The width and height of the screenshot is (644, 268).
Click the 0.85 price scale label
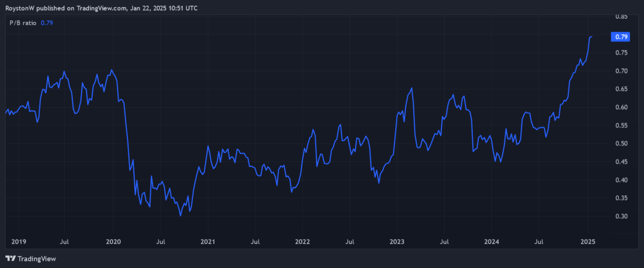(x=621, y=17)
